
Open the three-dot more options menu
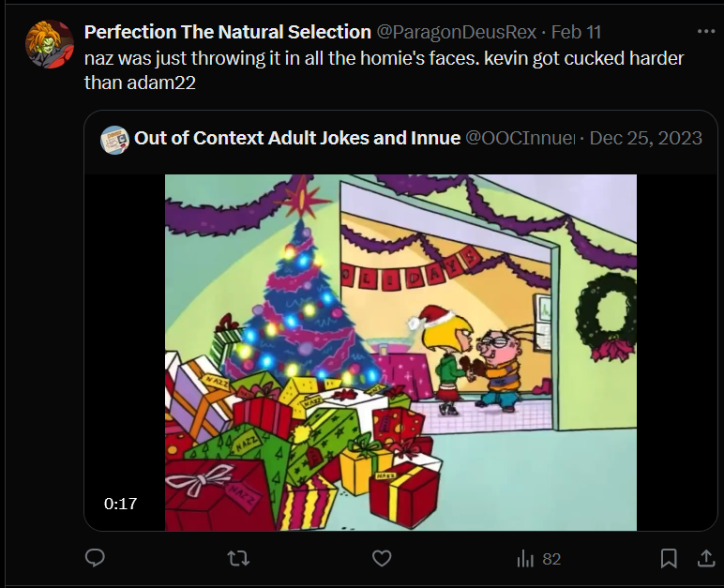point(705,32)
